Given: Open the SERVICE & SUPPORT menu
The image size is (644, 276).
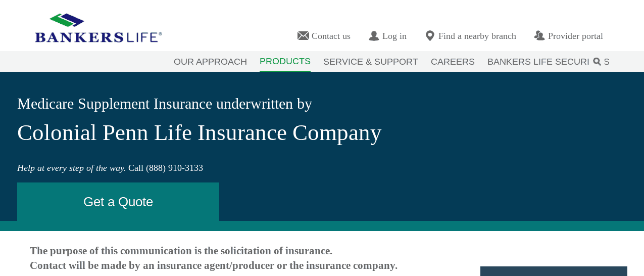Looking at the screenshot, I should [x=371, y=62].
